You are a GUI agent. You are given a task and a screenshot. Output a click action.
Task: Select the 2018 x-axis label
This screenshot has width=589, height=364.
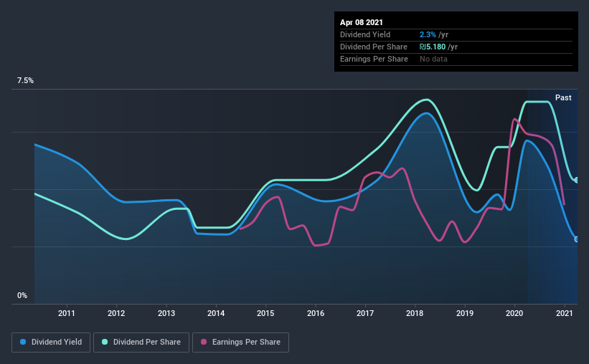(x=415, y=313)
